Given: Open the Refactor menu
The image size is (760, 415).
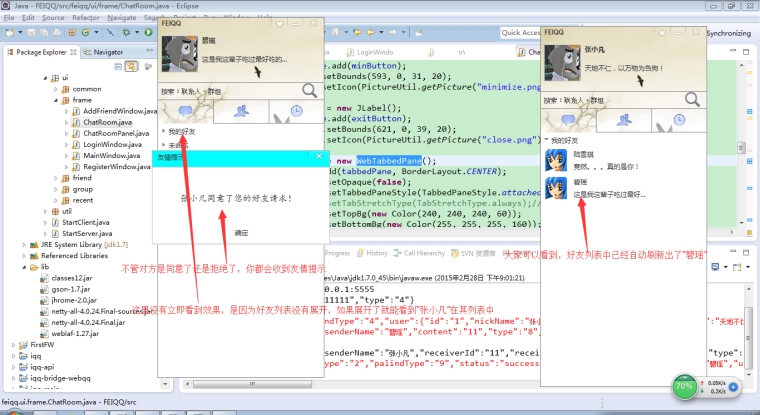Looking at the screenshot, I should pyautogui.click(x=86, y=17).
